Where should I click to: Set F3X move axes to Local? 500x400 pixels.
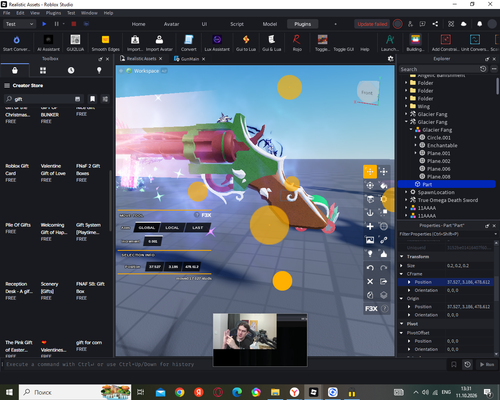[x=172, y=228]
